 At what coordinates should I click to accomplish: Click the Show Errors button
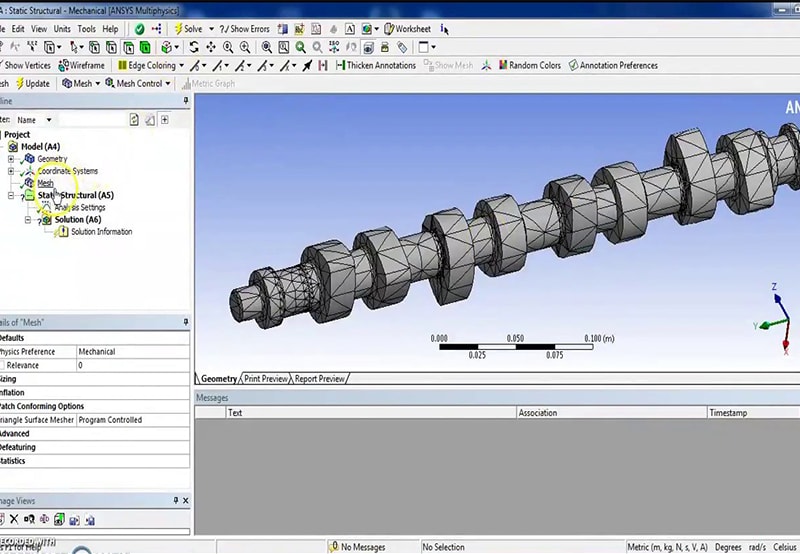pyautogui.click(x=243, y=29)
